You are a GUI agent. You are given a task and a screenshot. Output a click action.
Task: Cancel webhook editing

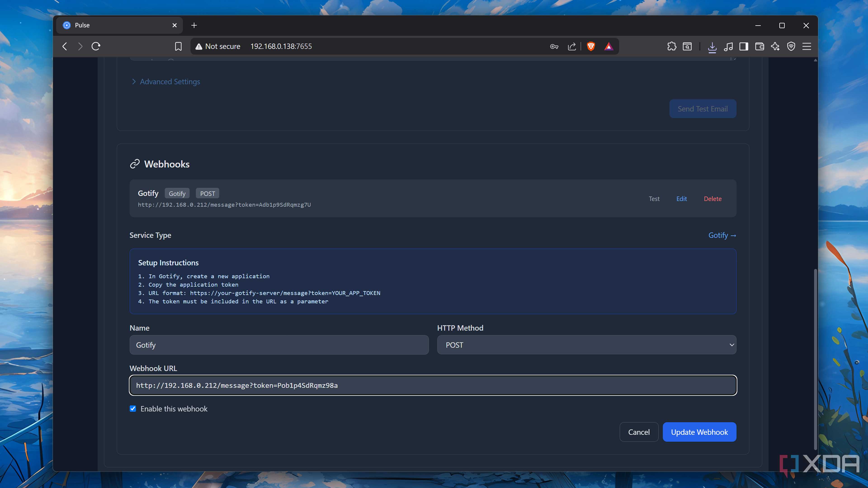[639, 432]
